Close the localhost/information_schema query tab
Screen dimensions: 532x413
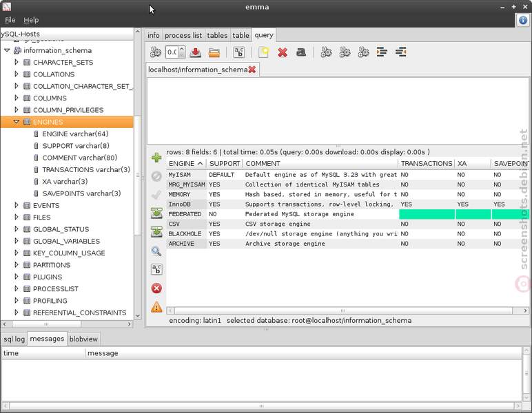coord(252,70)
